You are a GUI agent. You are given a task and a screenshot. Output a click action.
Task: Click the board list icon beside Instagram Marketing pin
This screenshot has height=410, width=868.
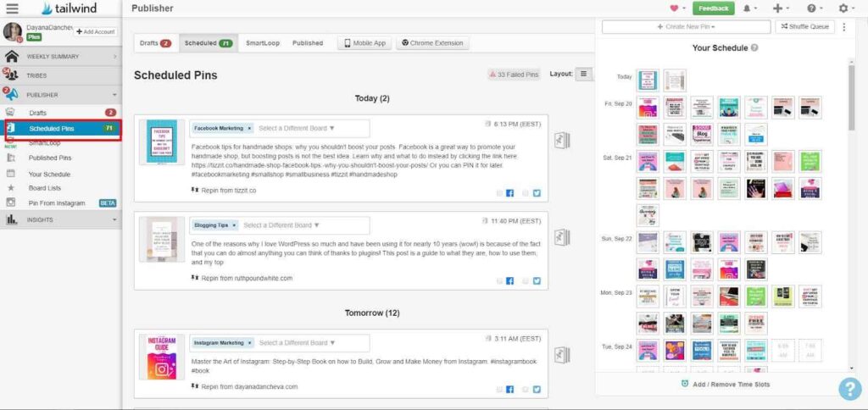pyautogui.click(x=563, y=355)
